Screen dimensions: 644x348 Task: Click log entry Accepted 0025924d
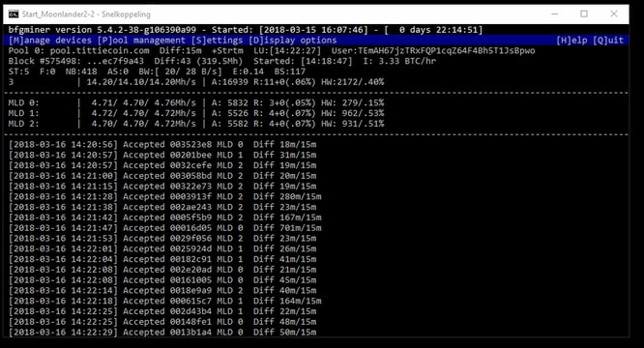coord(167,248)
